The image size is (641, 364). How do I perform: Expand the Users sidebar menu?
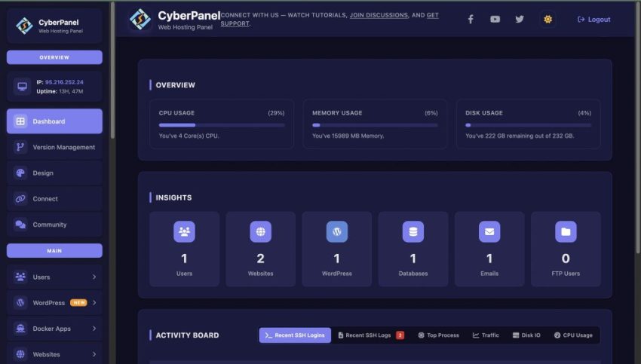point(54,277)
